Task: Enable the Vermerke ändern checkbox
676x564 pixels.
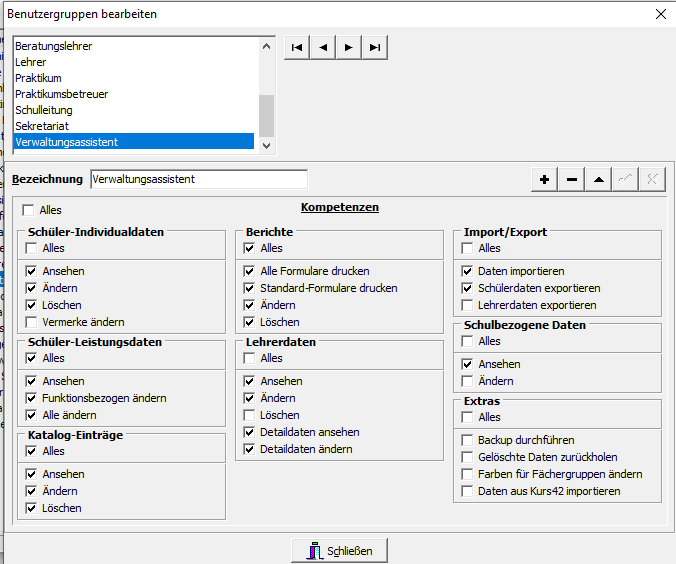Action: pos(32,322)
